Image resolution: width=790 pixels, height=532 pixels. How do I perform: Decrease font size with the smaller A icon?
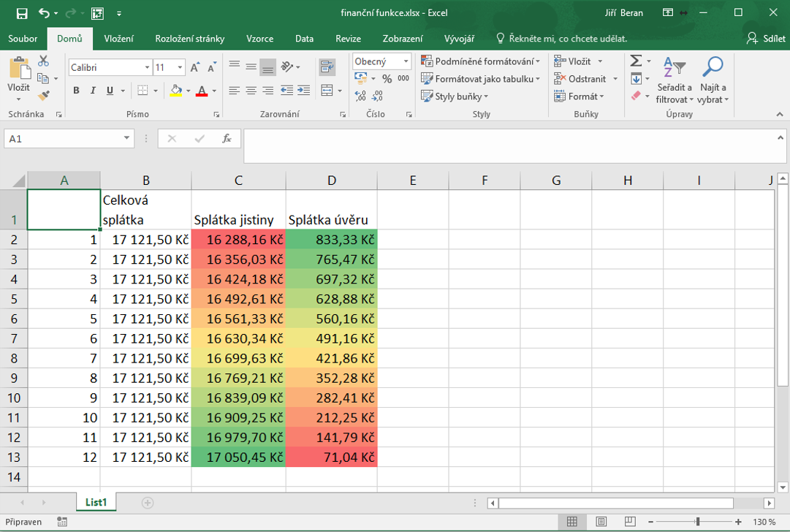tap(212, 67)
